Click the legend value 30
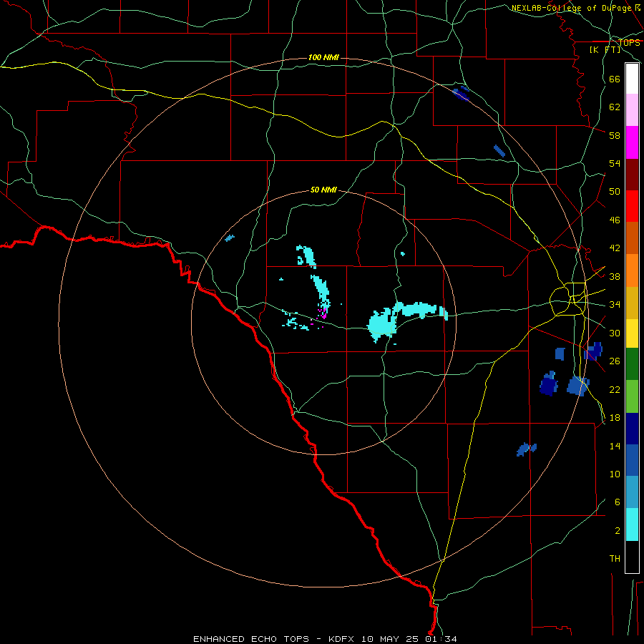The image size is (644, 644). tap(615, 333)
